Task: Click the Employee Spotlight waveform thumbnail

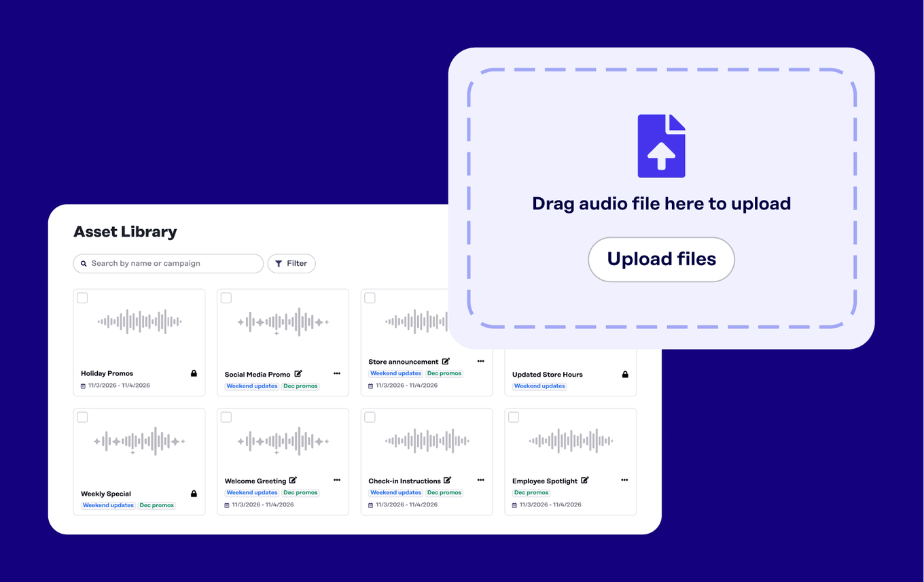Action: point(571,441)
